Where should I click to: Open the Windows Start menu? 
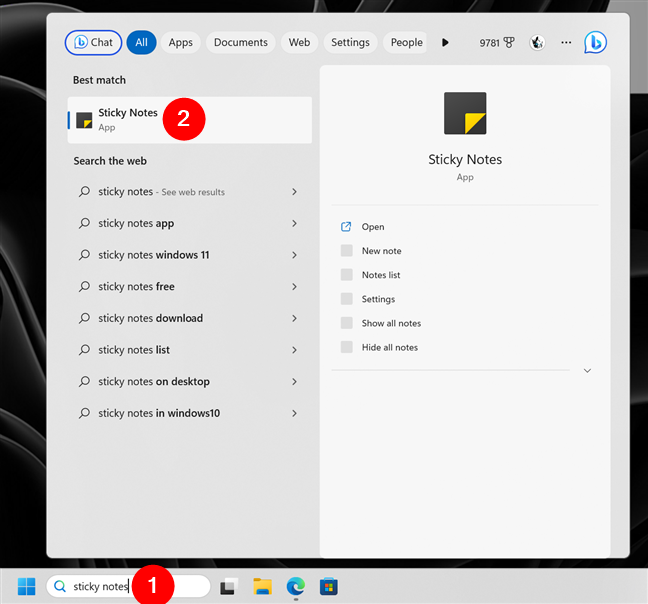tap(25, 586)
